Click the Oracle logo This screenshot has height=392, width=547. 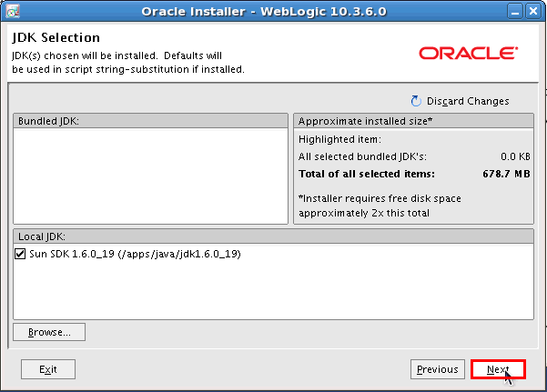[467, 54]
